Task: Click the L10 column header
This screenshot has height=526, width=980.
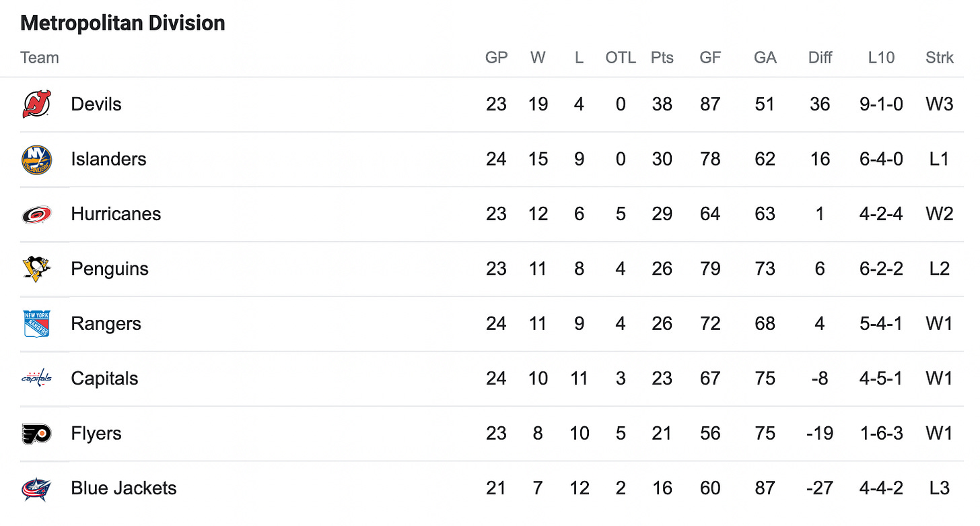Action: pyautogui.click(x=881, y=58)
